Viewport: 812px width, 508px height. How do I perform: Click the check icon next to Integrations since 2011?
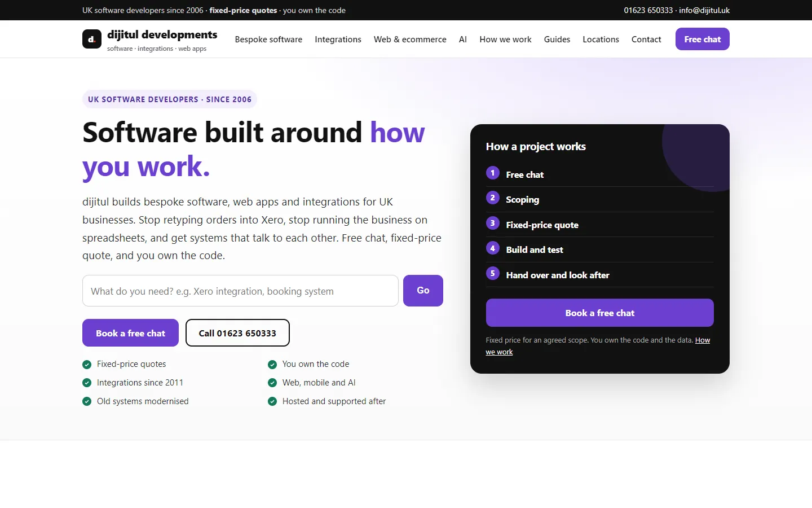(87, 383)
